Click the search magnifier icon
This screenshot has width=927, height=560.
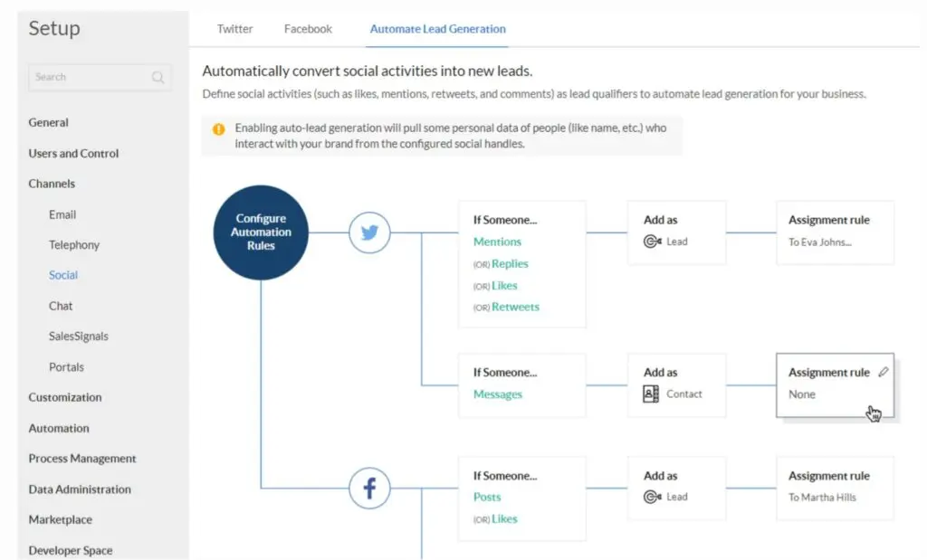pyautogui.click(x=158, y=78)
